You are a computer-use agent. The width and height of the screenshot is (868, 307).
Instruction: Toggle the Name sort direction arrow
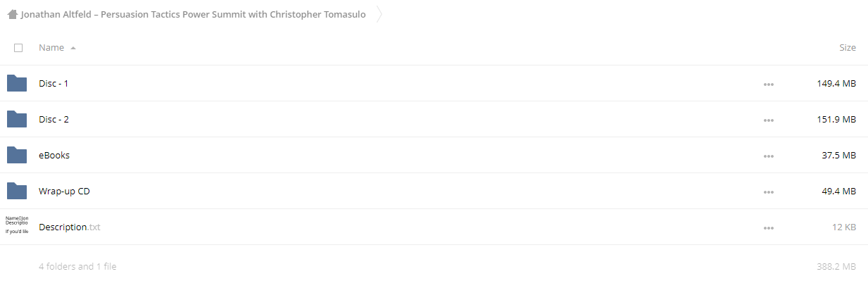[73, 48]
